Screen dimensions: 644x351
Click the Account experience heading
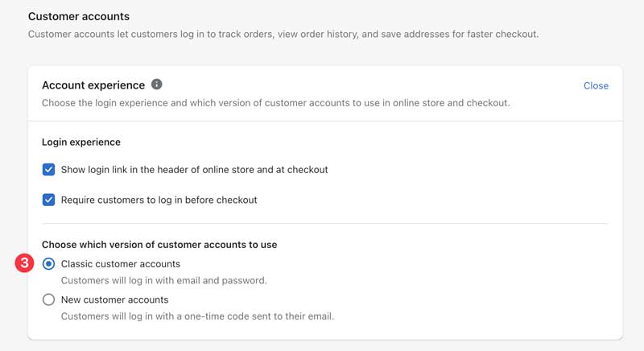point(93,85)
